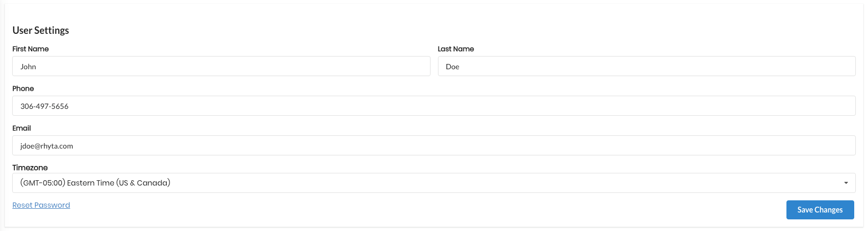The height and width of the screenshot is (231, 868).
Task: Focus the First Name input field
Action: 221,66
